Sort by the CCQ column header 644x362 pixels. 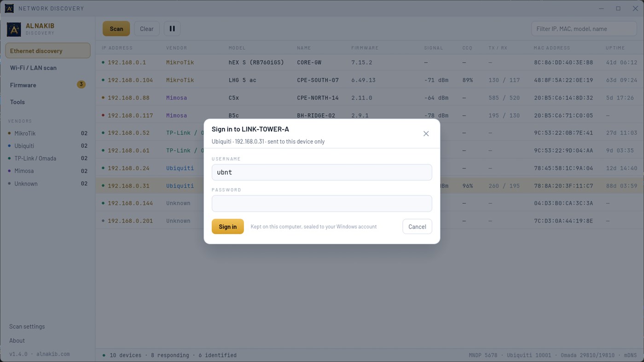pos(467,48)
